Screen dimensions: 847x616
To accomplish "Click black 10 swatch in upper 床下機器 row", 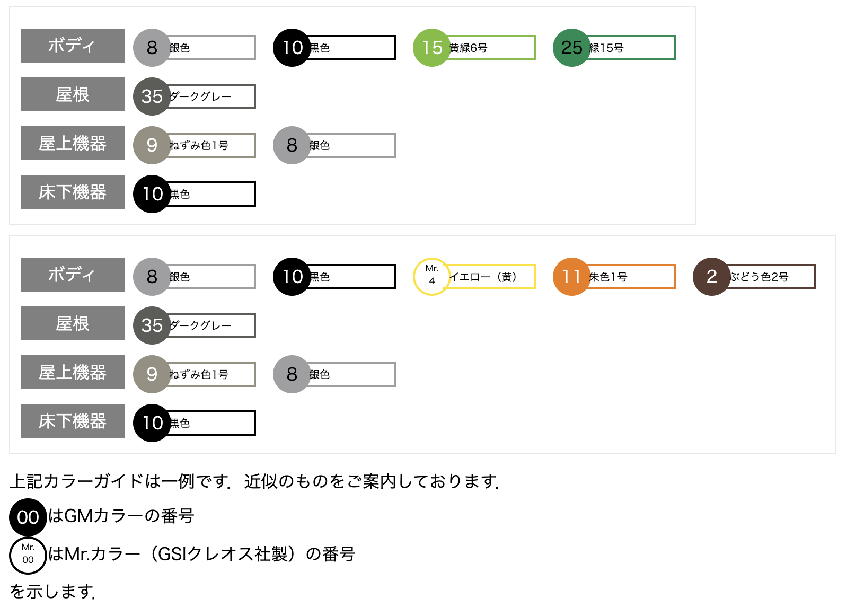I will [x=152, y=194].
